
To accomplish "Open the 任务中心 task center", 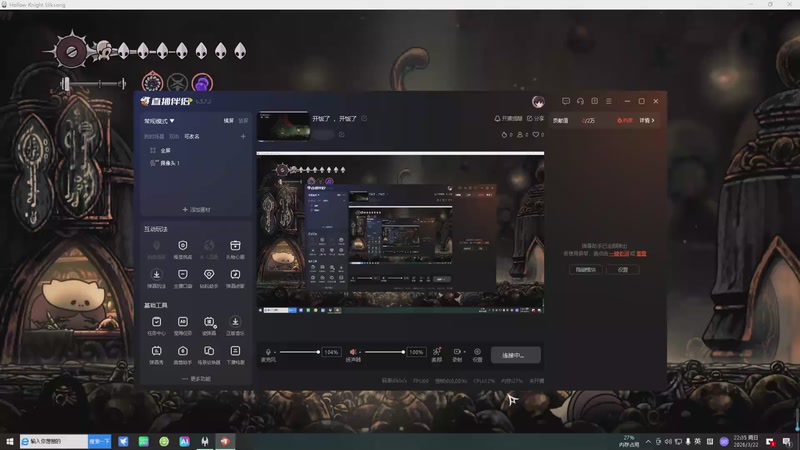I will tap(156, 326).
